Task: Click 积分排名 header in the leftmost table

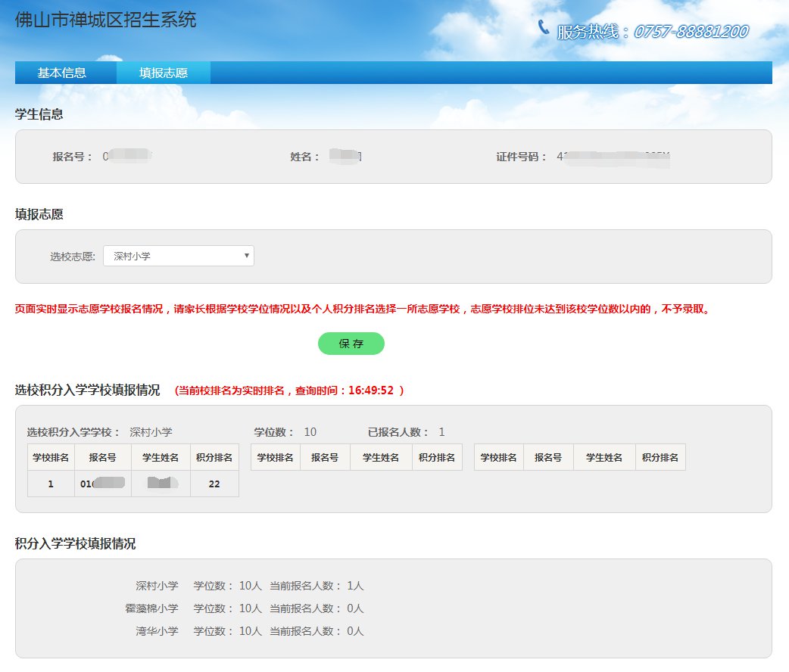Action: click(x=214, y=457)
